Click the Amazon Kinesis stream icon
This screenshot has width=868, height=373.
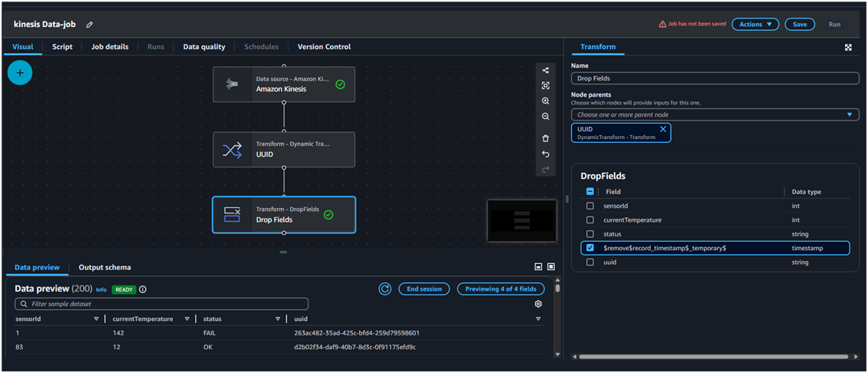[232, 84]
